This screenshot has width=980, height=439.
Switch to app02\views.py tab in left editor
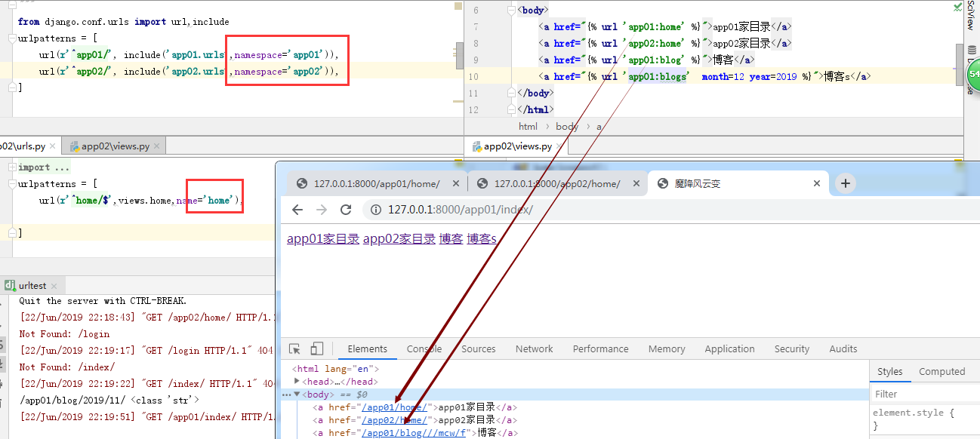pyautogui.click(x=115, y=146)
